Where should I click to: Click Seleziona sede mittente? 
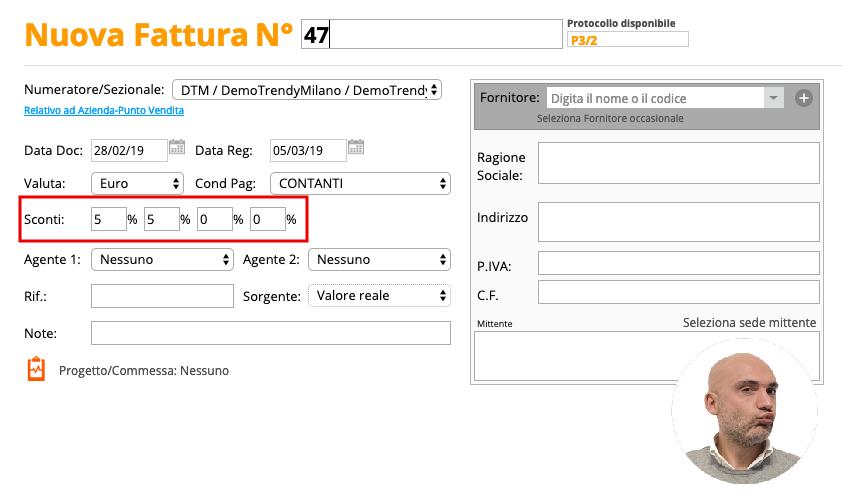(x=749, y=322)
